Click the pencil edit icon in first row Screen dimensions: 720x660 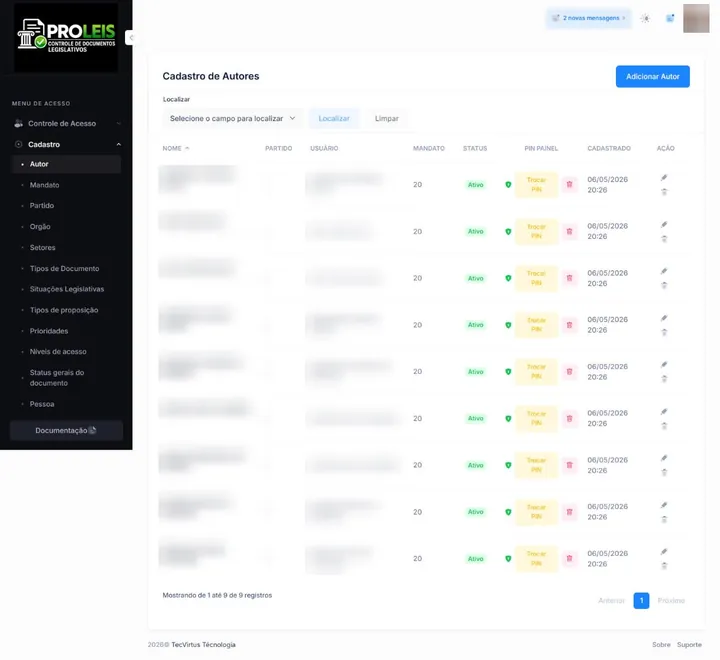coord(664,178)
